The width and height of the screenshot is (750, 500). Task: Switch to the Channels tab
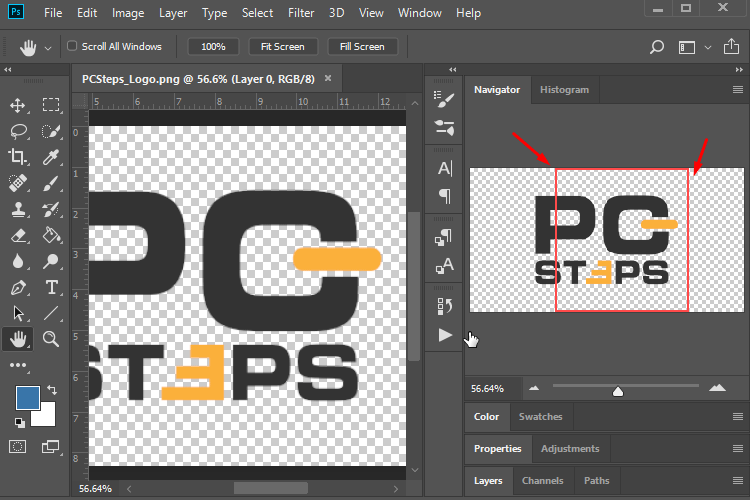(542, 480)
